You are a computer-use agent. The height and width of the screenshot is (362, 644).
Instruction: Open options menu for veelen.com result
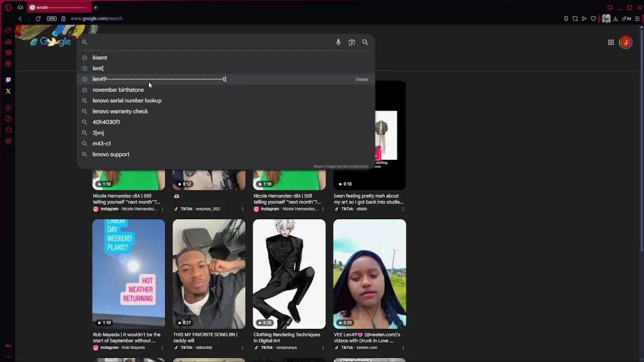[403, 348]
